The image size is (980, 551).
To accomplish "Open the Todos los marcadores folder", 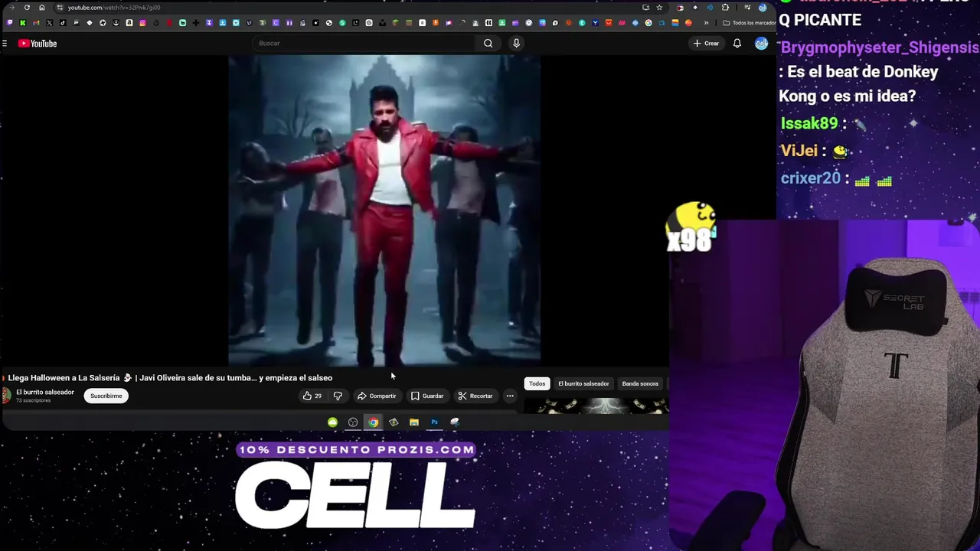I will (749, 23).
